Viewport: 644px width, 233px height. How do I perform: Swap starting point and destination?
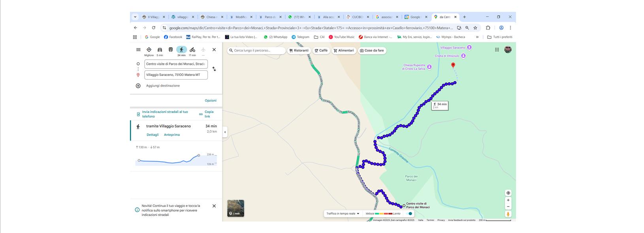coord(214,69)
